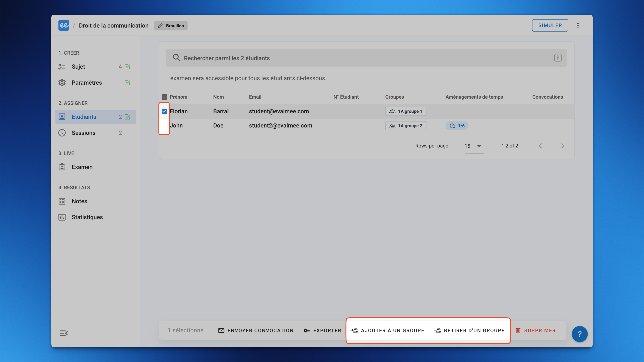
Task: Click the search magnifier icon
Action: (176, 58)
